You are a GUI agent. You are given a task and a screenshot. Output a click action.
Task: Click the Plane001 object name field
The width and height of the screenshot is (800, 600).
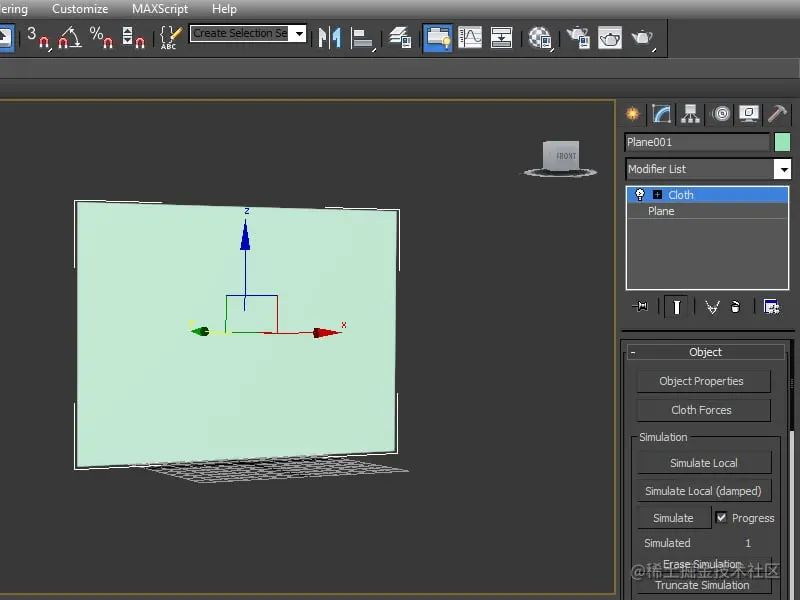click(697, 142)
